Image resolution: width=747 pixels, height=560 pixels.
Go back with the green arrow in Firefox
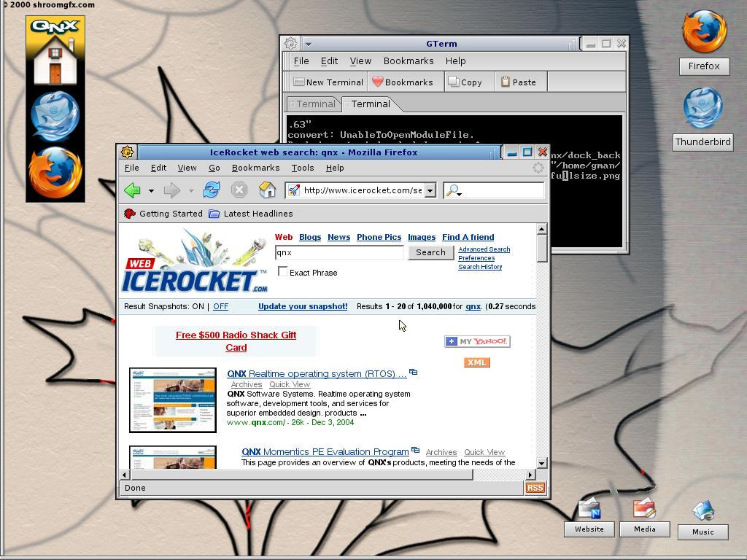[x=132, y=190]
